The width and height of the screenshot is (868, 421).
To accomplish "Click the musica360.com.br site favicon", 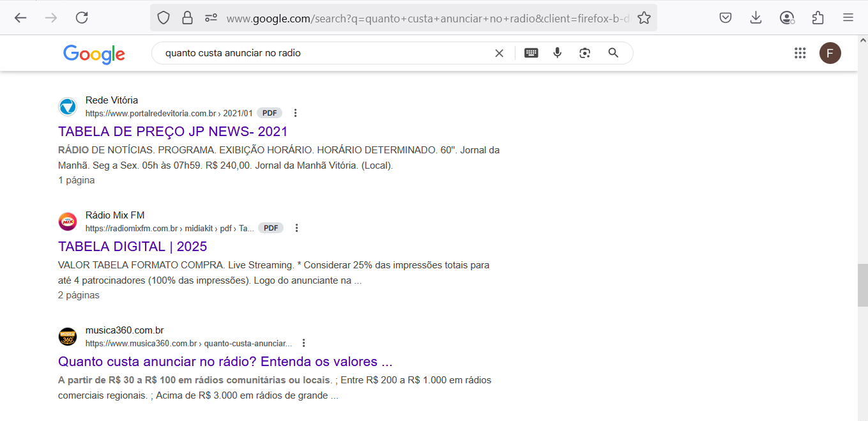I will click(68, 337).
